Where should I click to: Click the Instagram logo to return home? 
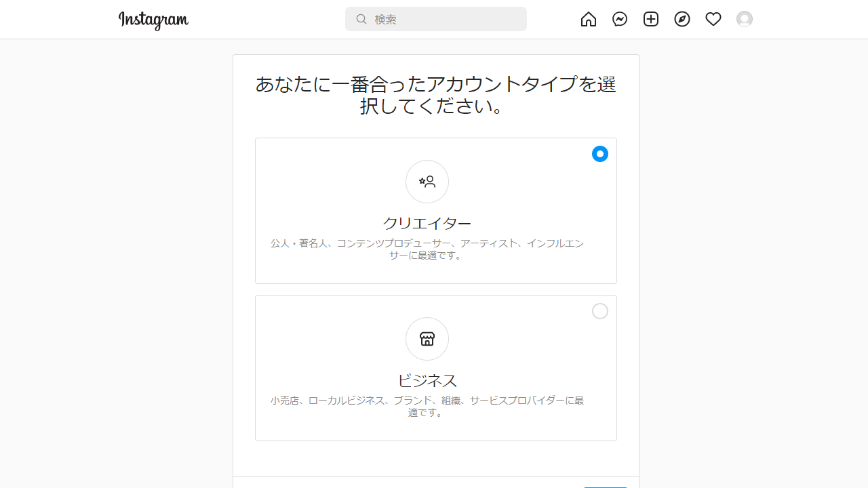coord(153,20)
